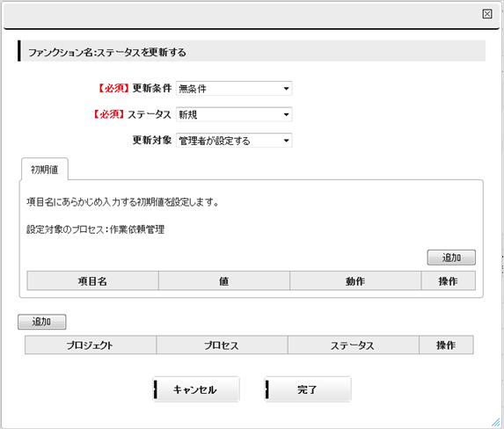Viewport: 504px width, 429px height.
Task: Select the 初期値 tab
Action: (44, 170)
